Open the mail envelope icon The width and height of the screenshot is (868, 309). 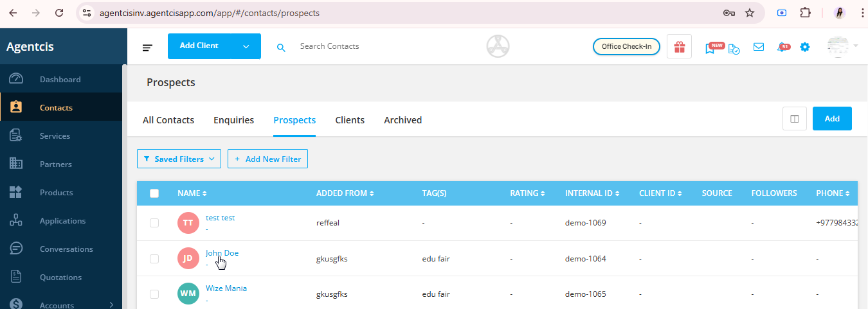point(759,47)
